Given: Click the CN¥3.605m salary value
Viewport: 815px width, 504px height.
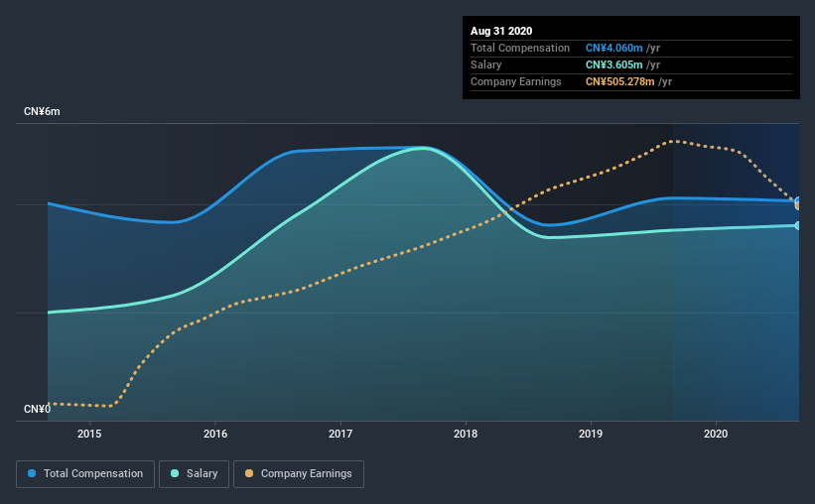Looking at the screenshot, I should click(x=613, y=64).
